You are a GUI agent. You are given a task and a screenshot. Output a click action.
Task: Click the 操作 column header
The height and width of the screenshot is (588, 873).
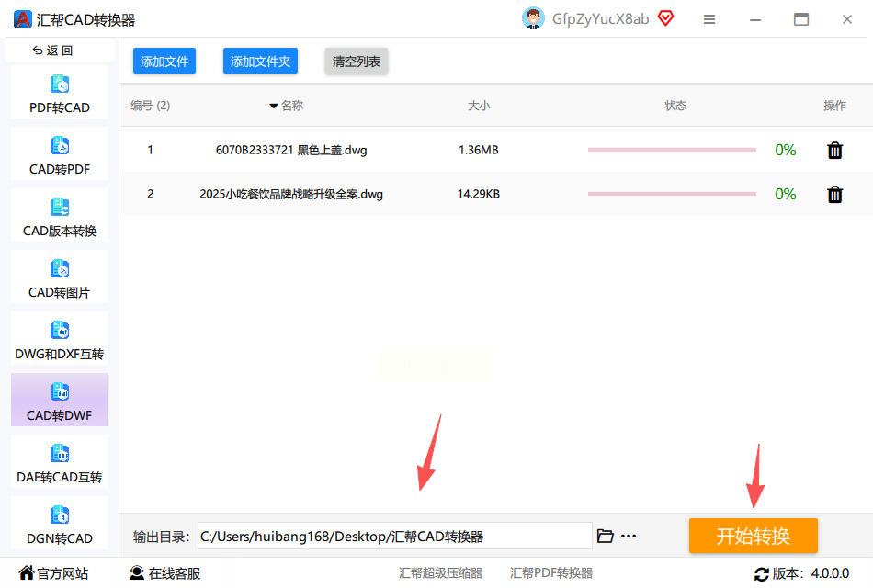tap(834, 106)
